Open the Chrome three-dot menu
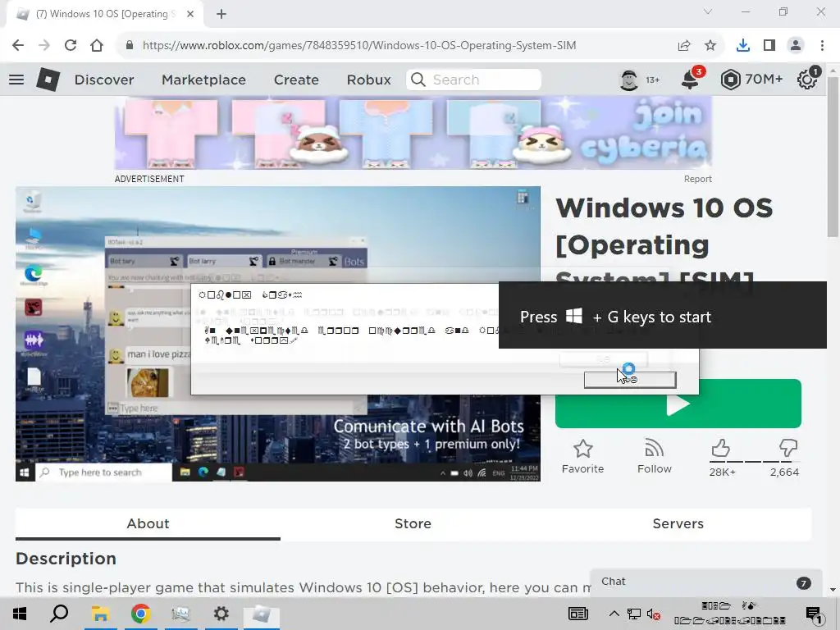 point(822,46)
